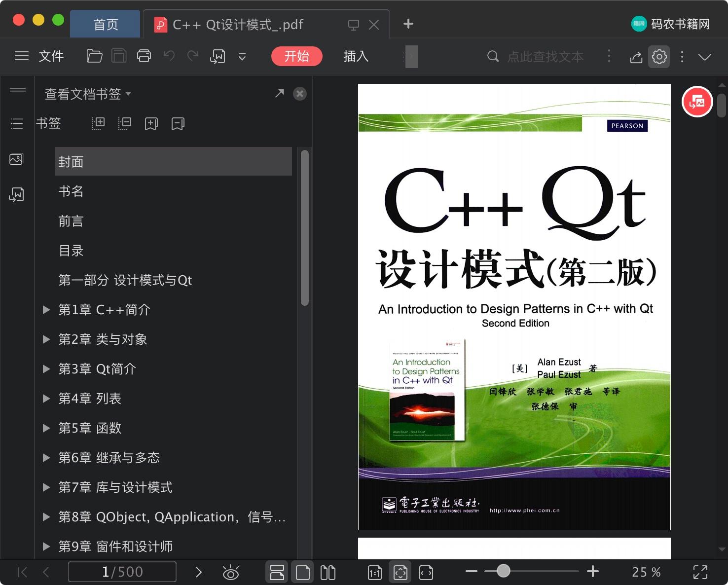This screenshot has height=585, width=728.
Task: Open the quick access toolbar dropdown arrow
Action: (242, 57)
